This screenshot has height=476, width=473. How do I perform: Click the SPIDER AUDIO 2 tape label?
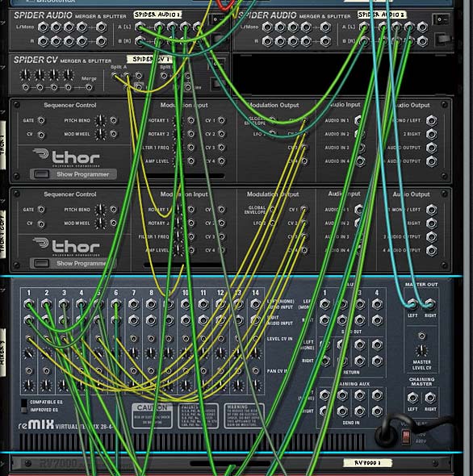[382, 15]
